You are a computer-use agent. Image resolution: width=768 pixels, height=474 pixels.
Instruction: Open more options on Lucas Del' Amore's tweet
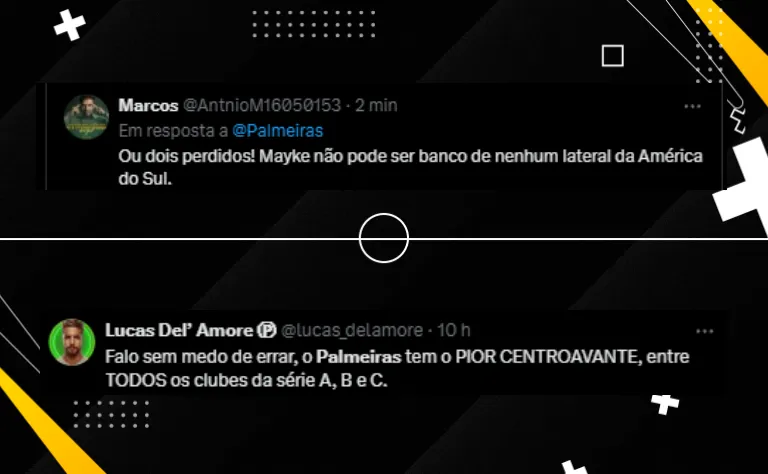[x=704, y=332]
